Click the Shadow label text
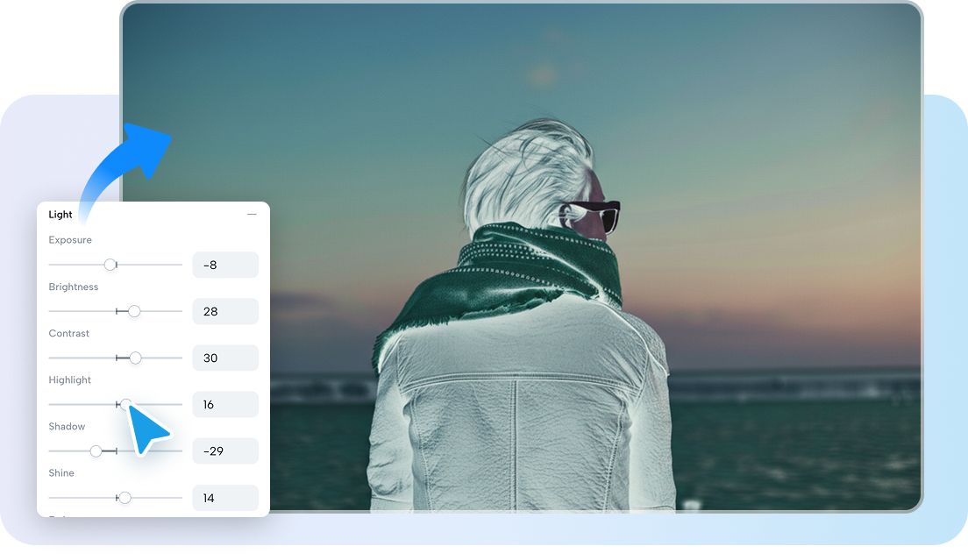This screenshot has height=560, width=968. point(67,427)
